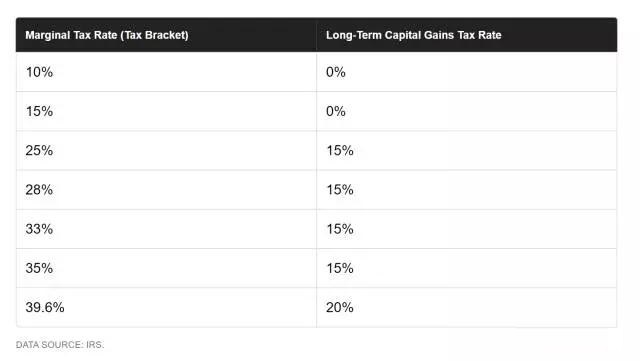The height and width of the screenshot is (361, 640).
Task: Click the 20% capital gains rate cell
Action: [x=467, y=307]
